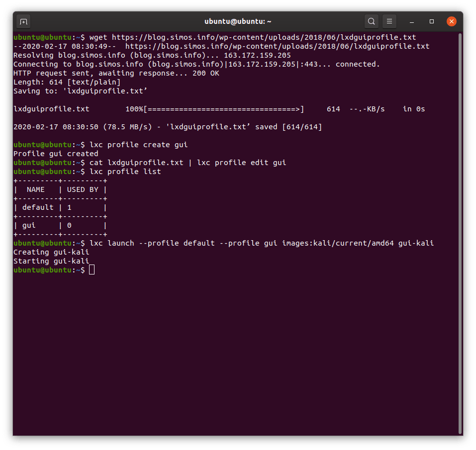476x450 pixels.
Task: Click the 'Profile gui created' output line
Action: (x=56, y=154)
